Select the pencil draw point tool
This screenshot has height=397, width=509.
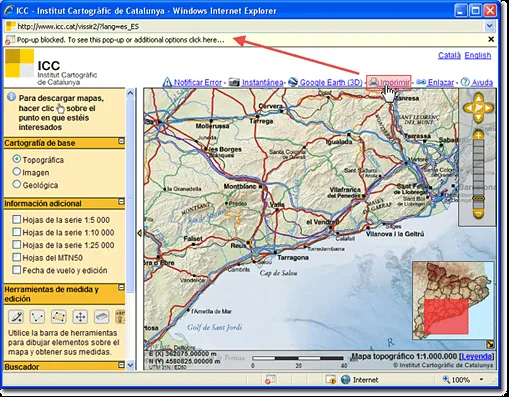[x=16, y=316]
